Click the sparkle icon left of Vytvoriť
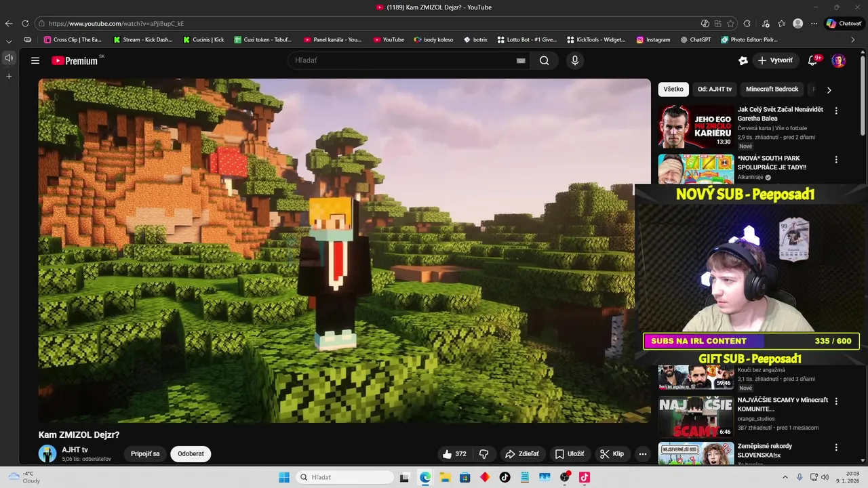The image size is (868, 488). click(743, 60)
